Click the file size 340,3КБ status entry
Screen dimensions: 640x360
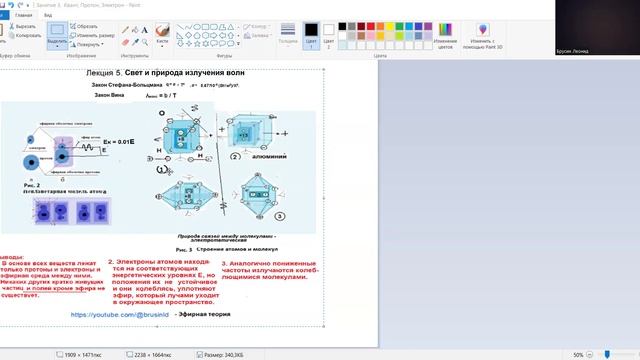pyautogui.click(x=220, y=355)
